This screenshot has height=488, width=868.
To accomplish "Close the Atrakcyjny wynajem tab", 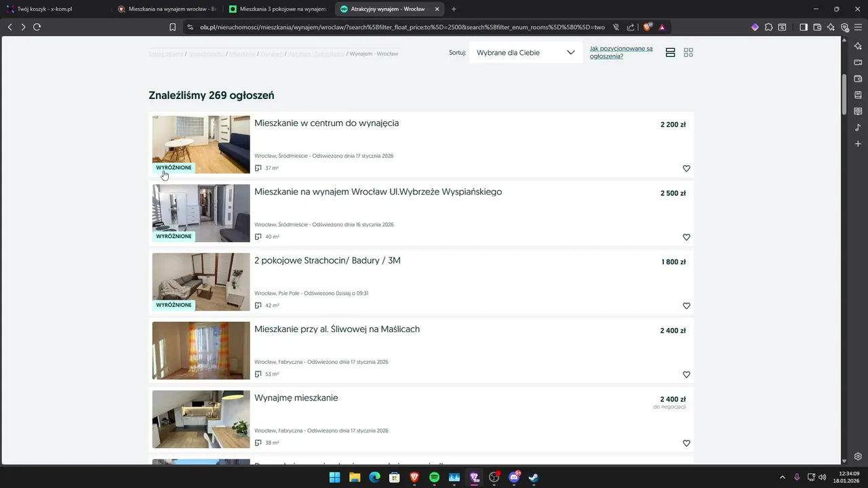I will pyautogui.click(x=437, y=9).
